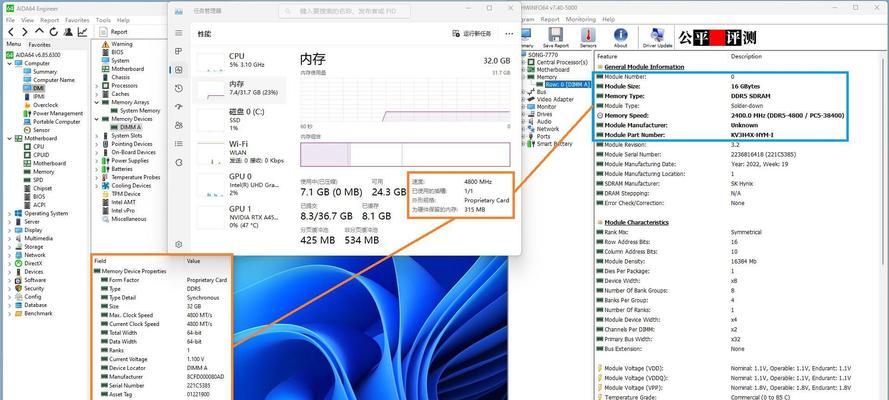Collapse Memory Arrays node in DMI list

point(96,103)
